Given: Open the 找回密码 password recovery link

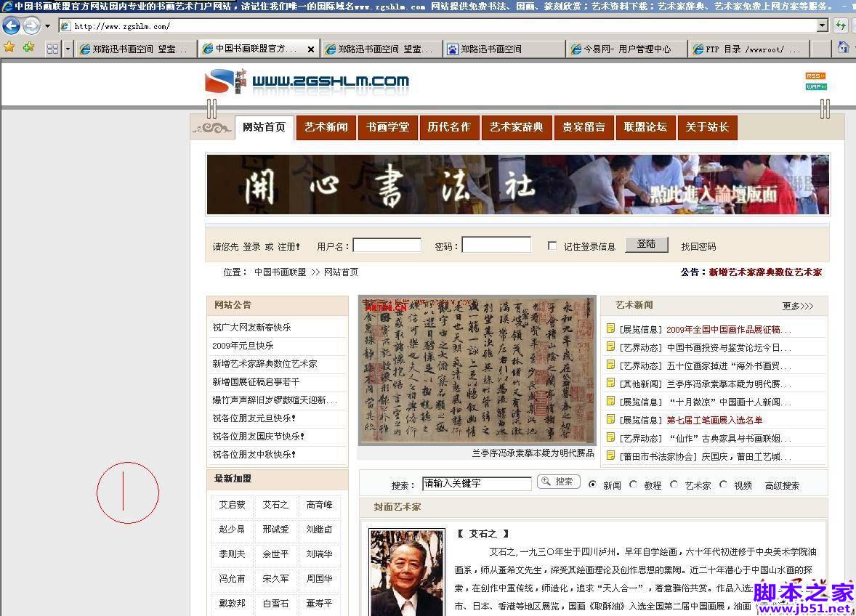Looking at the screenshot, I should (x=698, y=246).
